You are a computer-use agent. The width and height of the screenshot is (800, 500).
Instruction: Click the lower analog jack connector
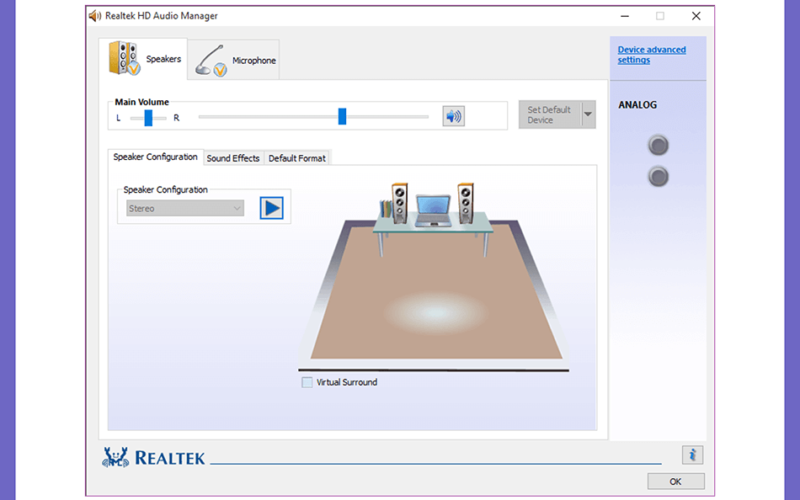[658, 177]
